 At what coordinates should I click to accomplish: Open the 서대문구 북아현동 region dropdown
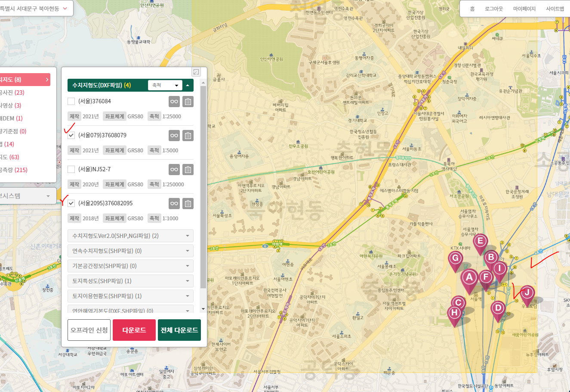point(36,9)
